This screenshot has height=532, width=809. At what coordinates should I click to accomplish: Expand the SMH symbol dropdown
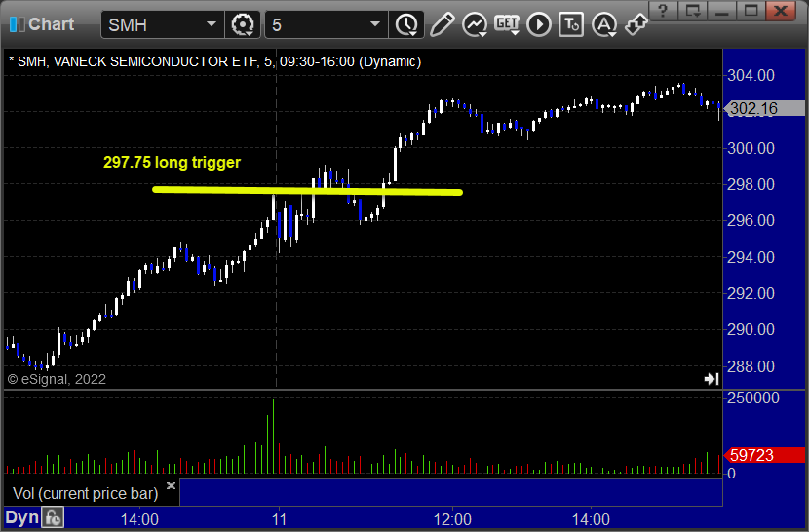[211, 24]
